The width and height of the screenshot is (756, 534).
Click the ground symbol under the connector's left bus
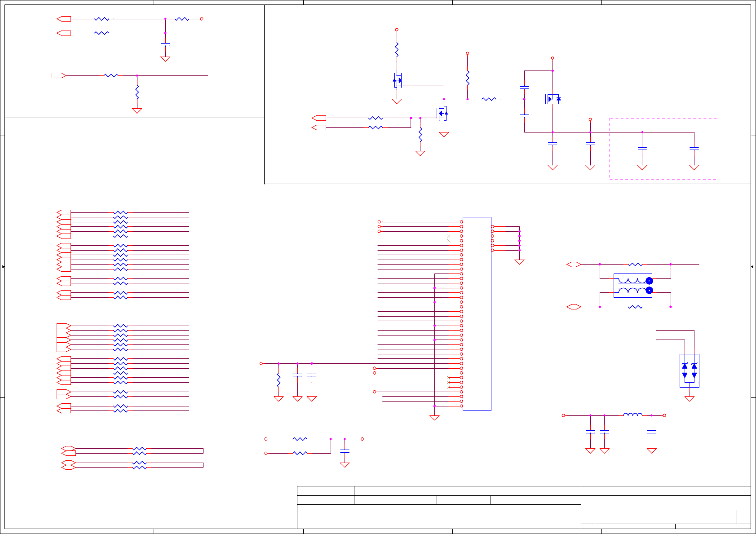pos(434,417)
